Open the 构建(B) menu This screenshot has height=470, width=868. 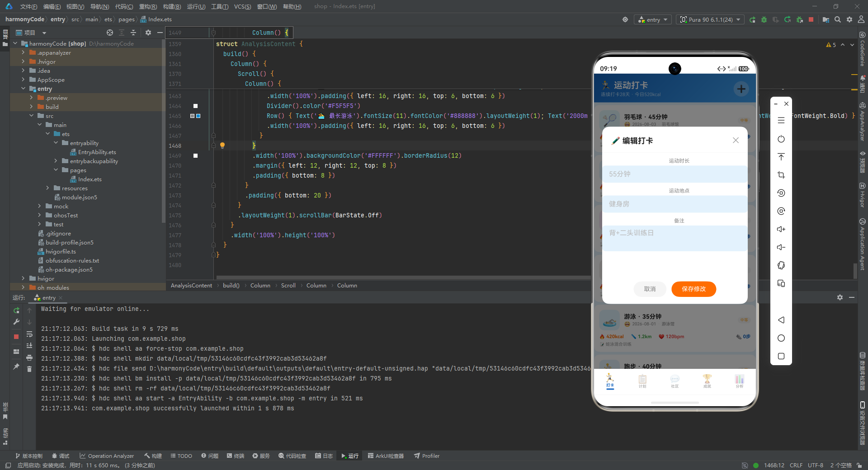(x=172, y=6)
